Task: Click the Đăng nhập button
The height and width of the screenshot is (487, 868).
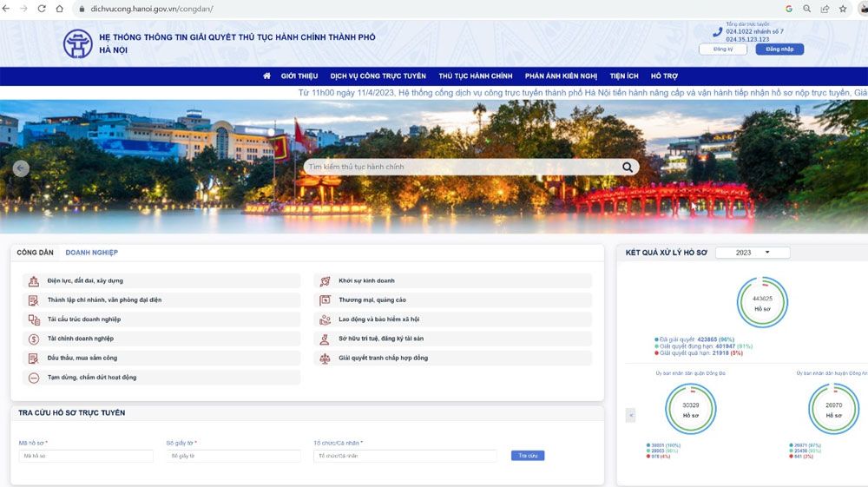Action: click(779, 49)
